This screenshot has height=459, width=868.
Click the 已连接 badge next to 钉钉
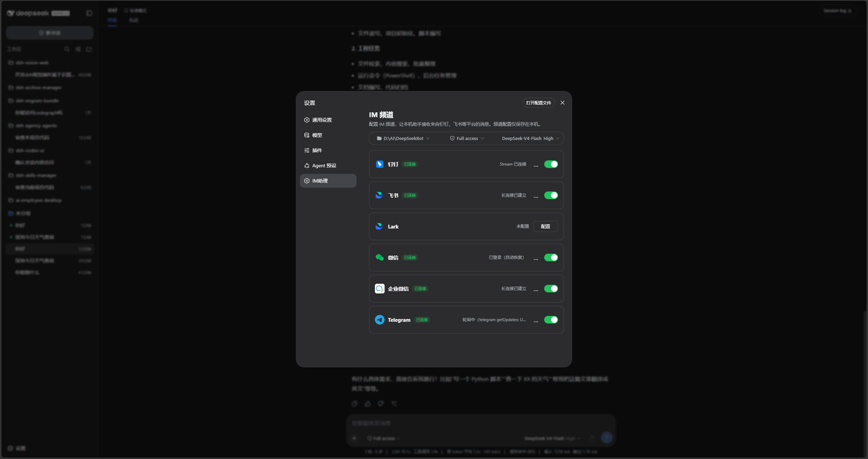410,165
